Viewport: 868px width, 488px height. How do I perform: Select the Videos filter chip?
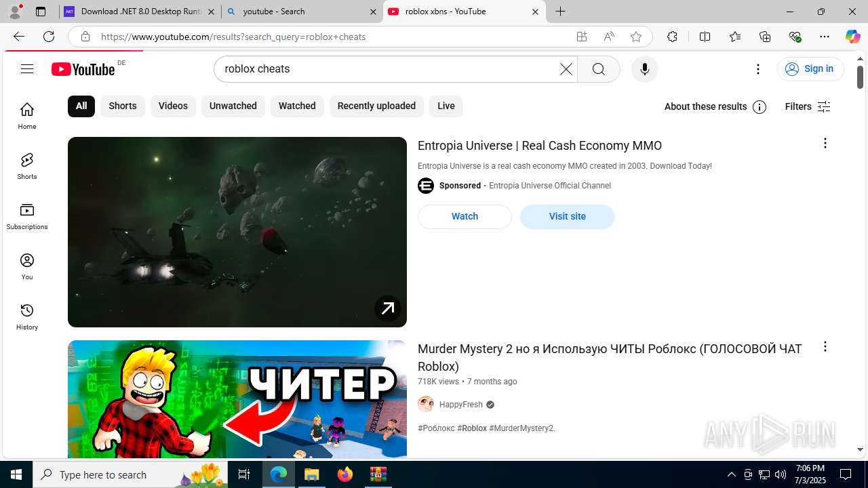pos(173,106)
